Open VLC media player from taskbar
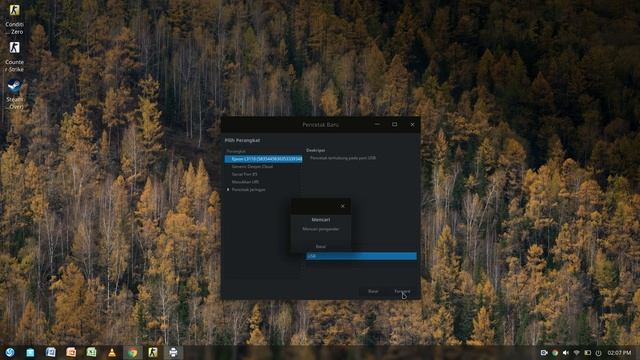The width and height of the screenshot is (640, 360). pos(112,352)
